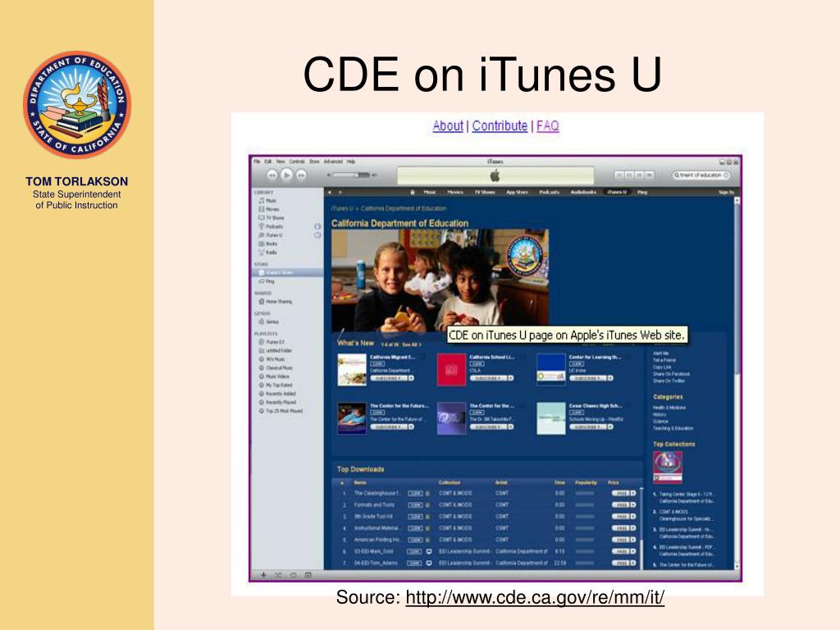
Task: Click the Contribute link
Action: (x=500, y=126)
